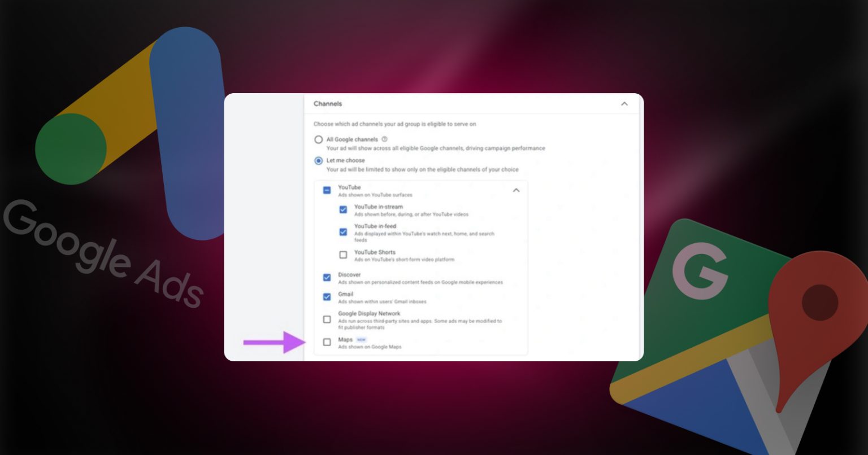Uncheck the YouTube in-stream checkbox

pos(343,209)
